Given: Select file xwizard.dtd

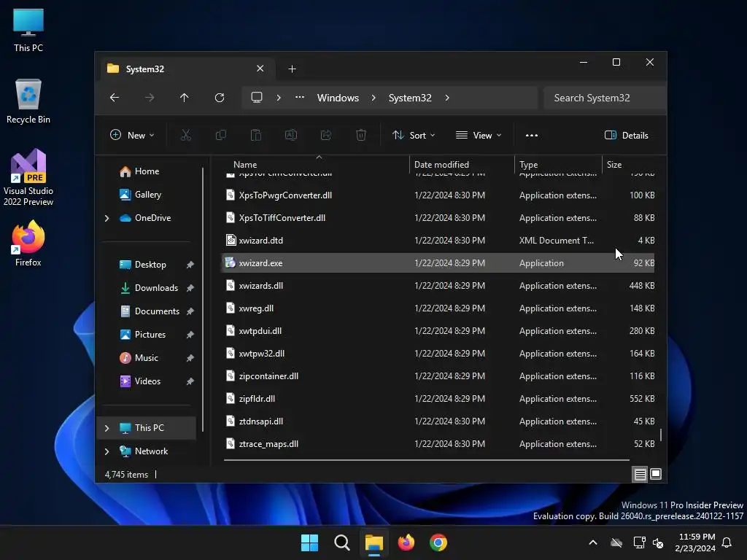Looking at the screenshot, I should (x=438, y=241).
